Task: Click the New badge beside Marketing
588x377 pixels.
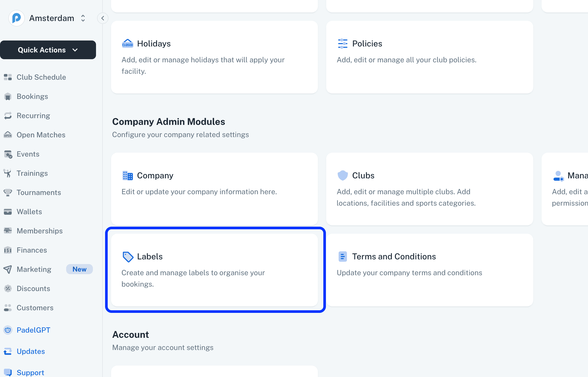Action: [79, 269]
